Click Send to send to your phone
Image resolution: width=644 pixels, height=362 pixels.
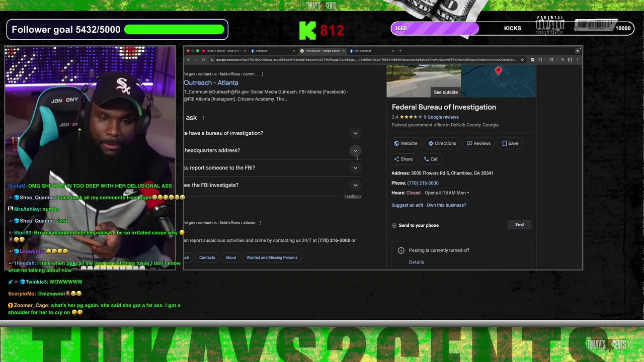(519, 225)
